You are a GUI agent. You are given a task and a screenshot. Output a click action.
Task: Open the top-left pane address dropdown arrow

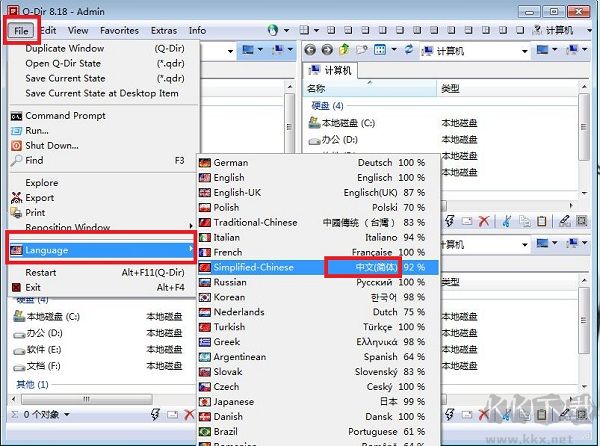230,51
